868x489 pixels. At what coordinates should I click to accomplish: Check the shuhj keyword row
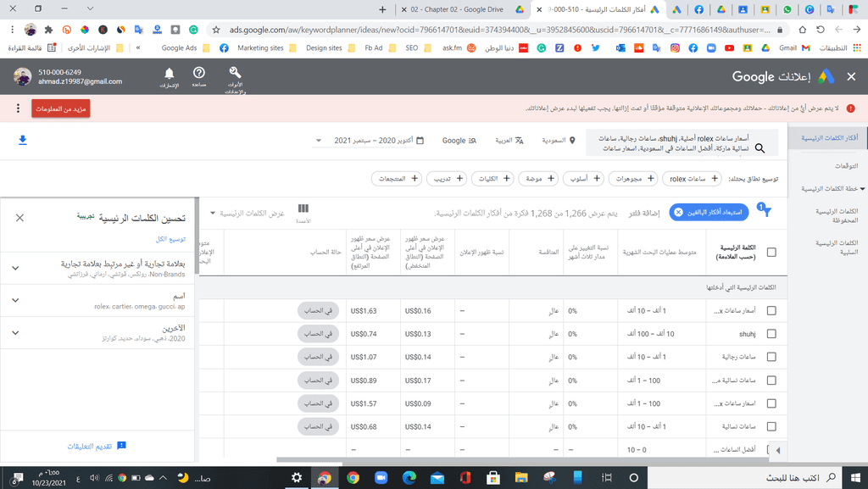771,334
